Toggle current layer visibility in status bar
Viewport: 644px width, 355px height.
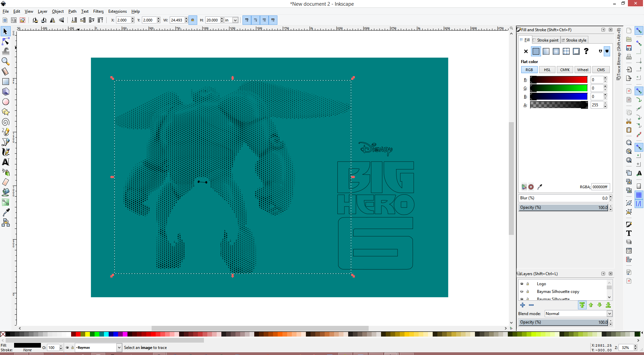(67, 348)
